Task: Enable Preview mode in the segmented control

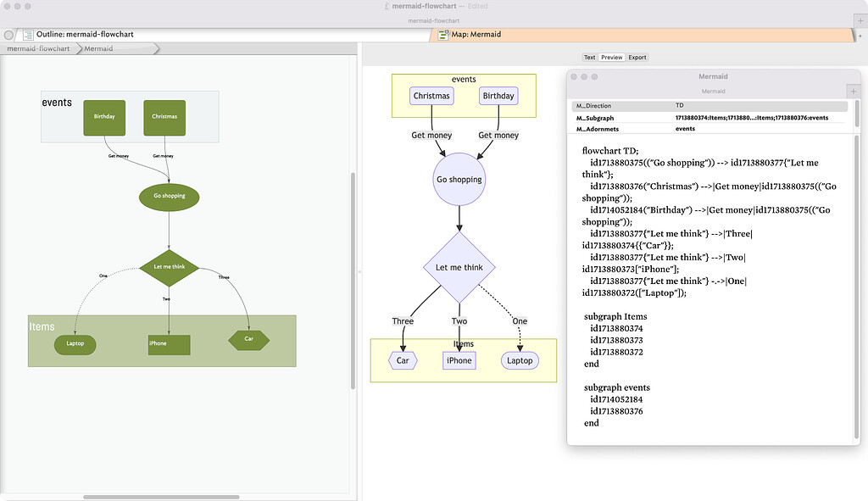Action: coord(610,57)
